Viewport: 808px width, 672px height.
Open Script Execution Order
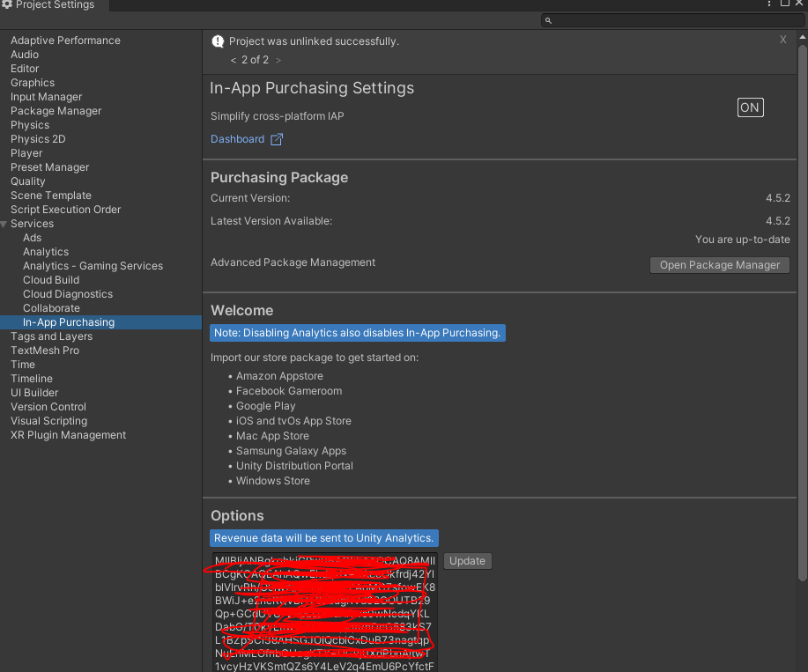coord(65,209)
